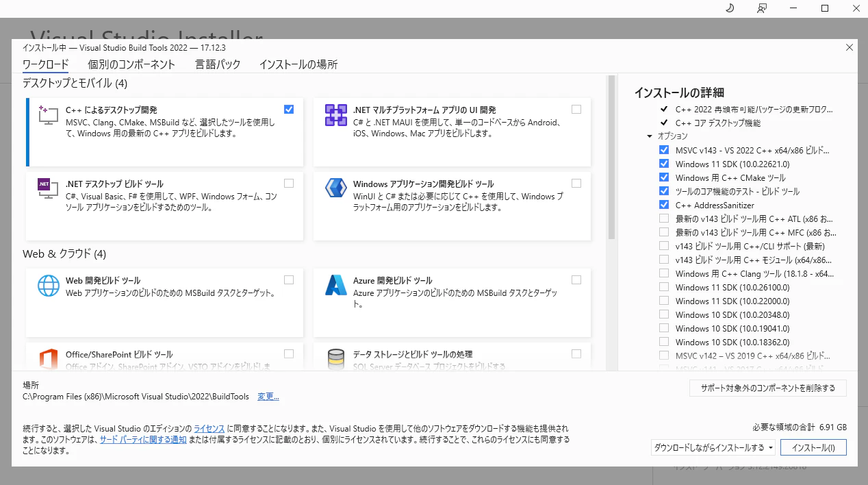The image size is (868, 485).
Task: Click the Office/SharePoint ビルド ツール icon
Action: click(x=48, y=360)
